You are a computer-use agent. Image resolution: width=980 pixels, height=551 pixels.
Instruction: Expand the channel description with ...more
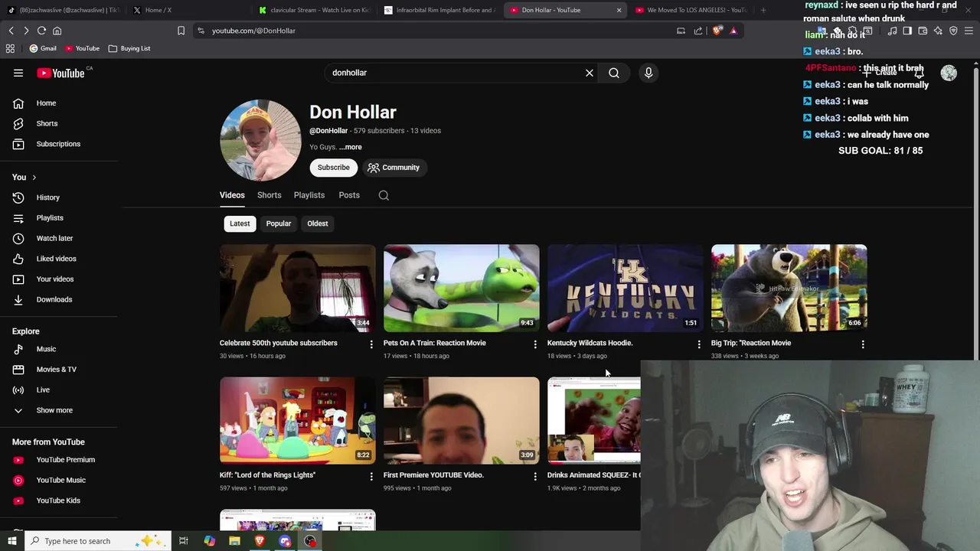click(351, 147)
